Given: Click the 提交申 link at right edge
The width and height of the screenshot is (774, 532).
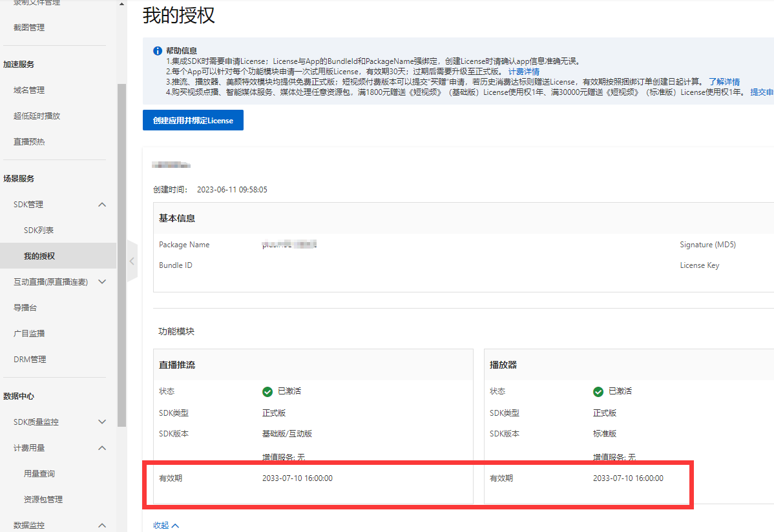Looking at the screenshot, I should tap(762, 92).
